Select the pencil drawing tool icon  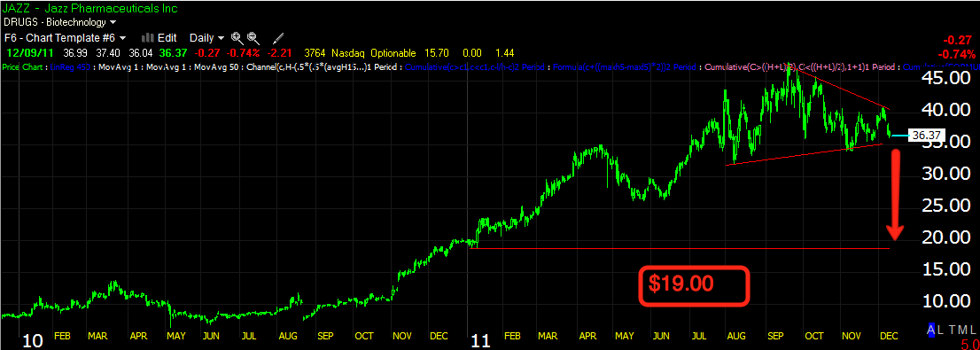pyautogui.click(x=279, y=37)
